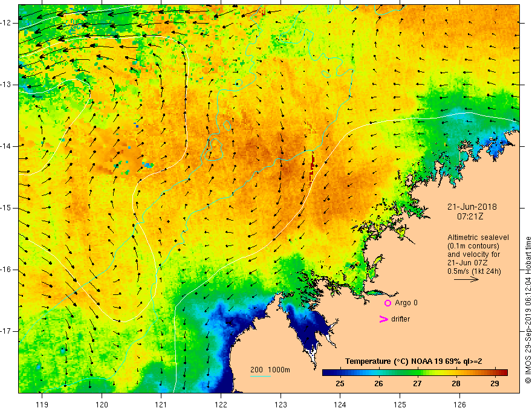Click the drifter legend label
The height and width of the screenshot is (411, 532).
pyautogui.click(x=400, y=319)
